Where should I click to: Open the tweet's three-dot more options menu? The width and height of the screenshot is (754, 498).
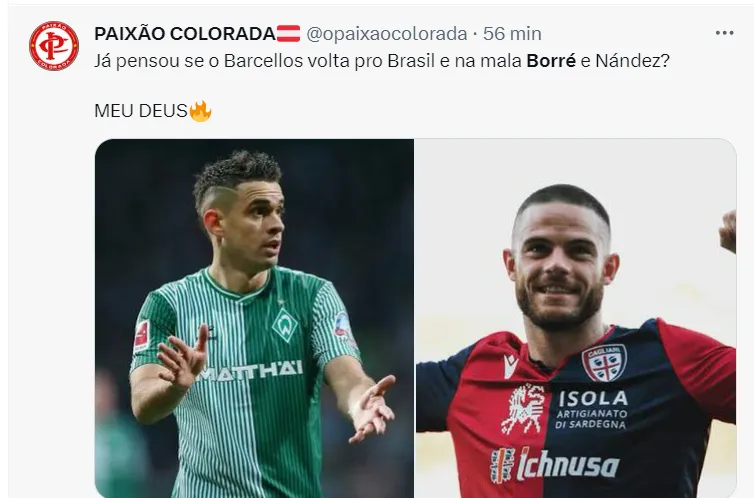(724, 33)
